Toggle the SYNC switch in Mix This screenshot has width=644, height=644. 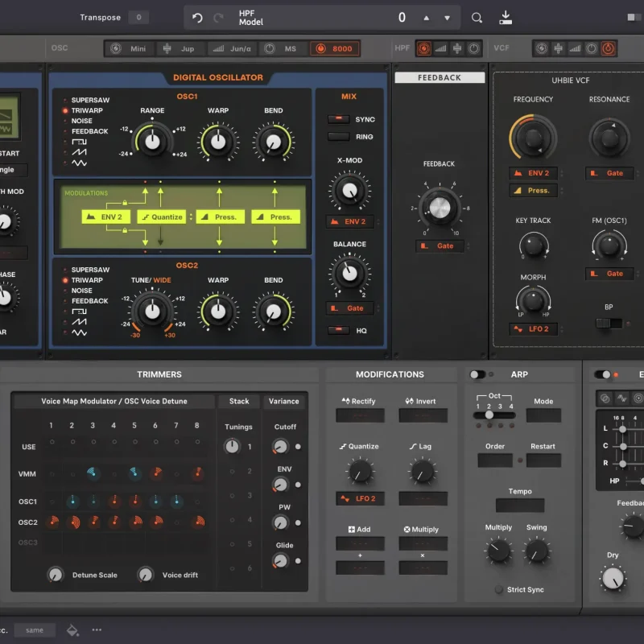point(338,119)
